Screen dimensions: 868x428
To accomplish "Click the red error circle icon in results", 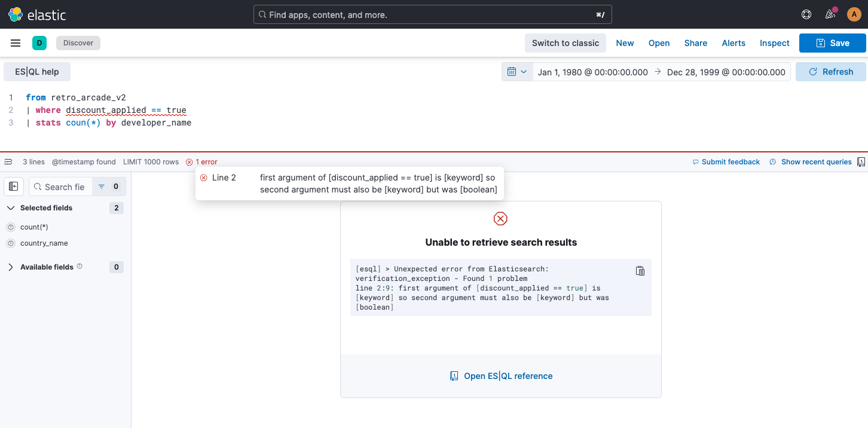I will coord(500,219).
